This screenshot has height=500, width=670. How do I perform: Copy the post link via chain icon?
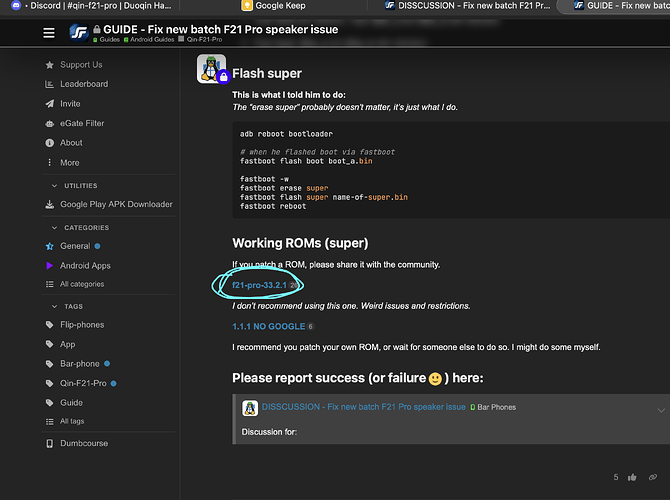(653, 477)
